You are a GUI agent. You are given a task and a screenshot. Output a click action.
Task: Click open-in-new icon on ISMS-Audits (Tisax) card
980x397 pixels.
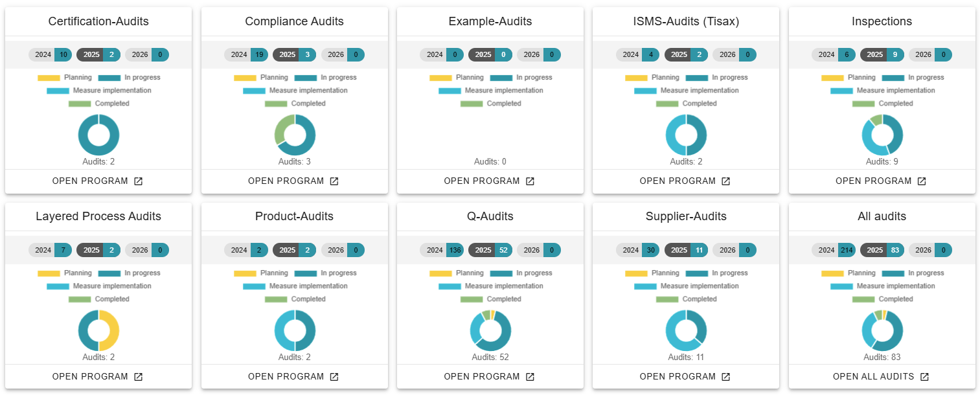tap(725, 181)
